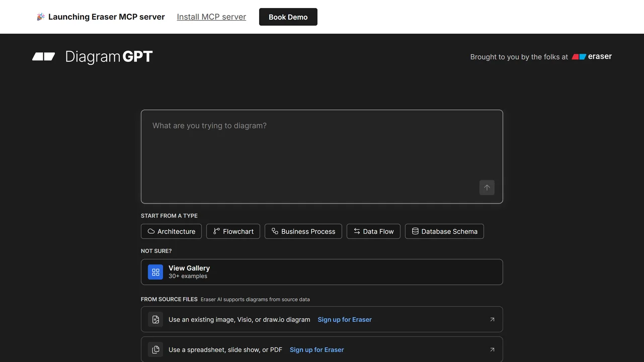Choose the Flowchart diagram type
Viewport: 644px width, 362px height.
click(x=233, y=231)
